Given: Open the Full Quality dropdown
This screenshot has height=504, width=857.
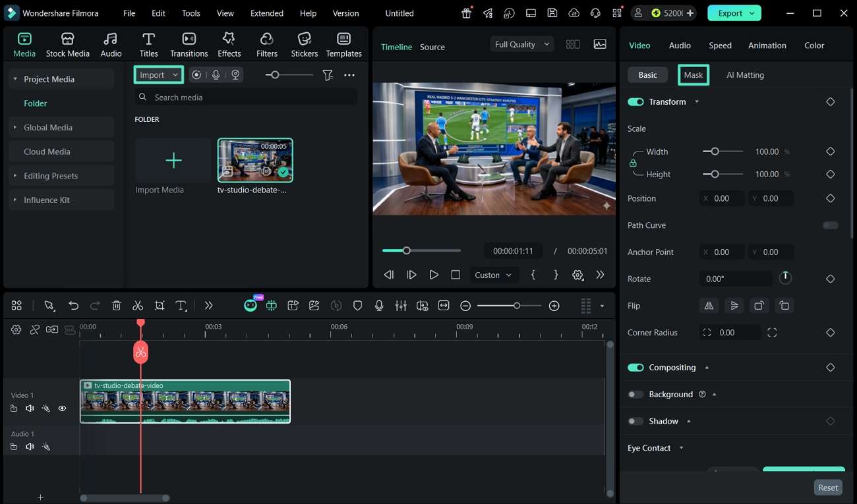Looking at the screenshot, I should tap(522, 44).
